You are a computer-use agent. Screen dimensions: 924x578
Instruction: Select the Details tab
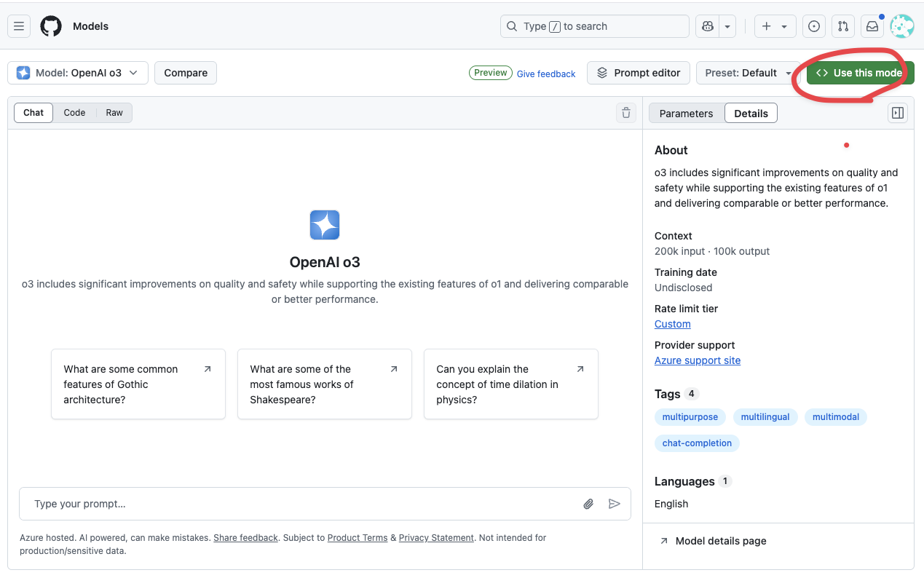(x=751, y=114)
